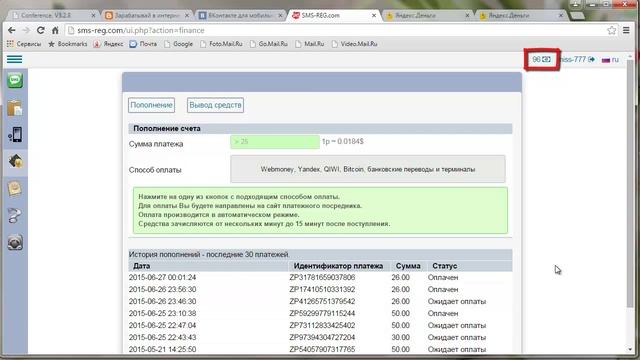The height and width of the screenshot is (360, 640).
Task: Open the Google bookmark
Action: click(178, 44)
